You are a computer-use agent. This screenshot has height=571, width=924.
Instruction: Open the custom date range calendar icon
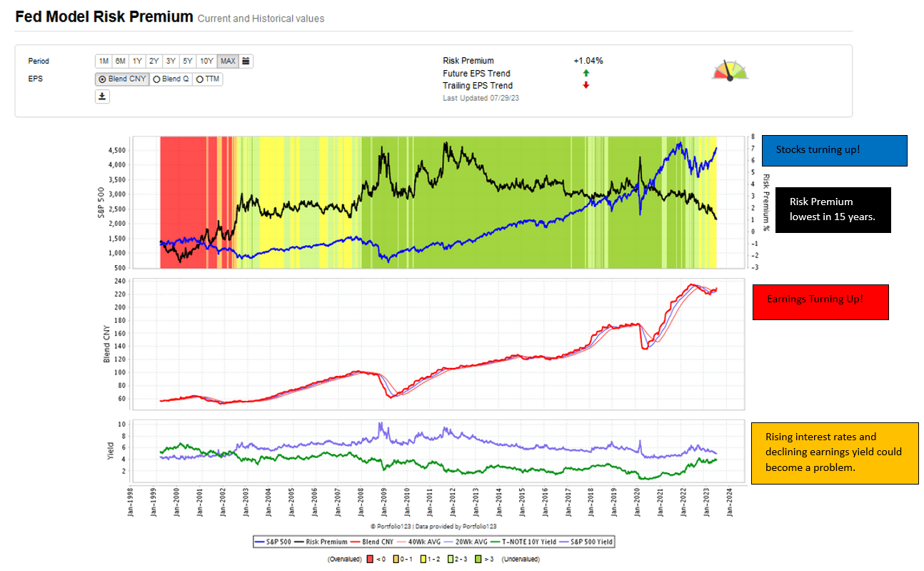pyautogui.click(x=245, y=61)
